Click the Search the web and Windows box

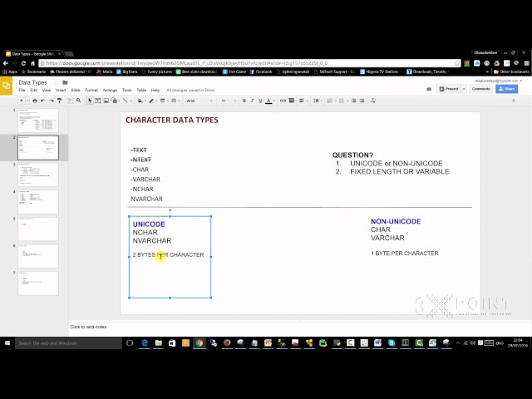(x=68, y=343)
